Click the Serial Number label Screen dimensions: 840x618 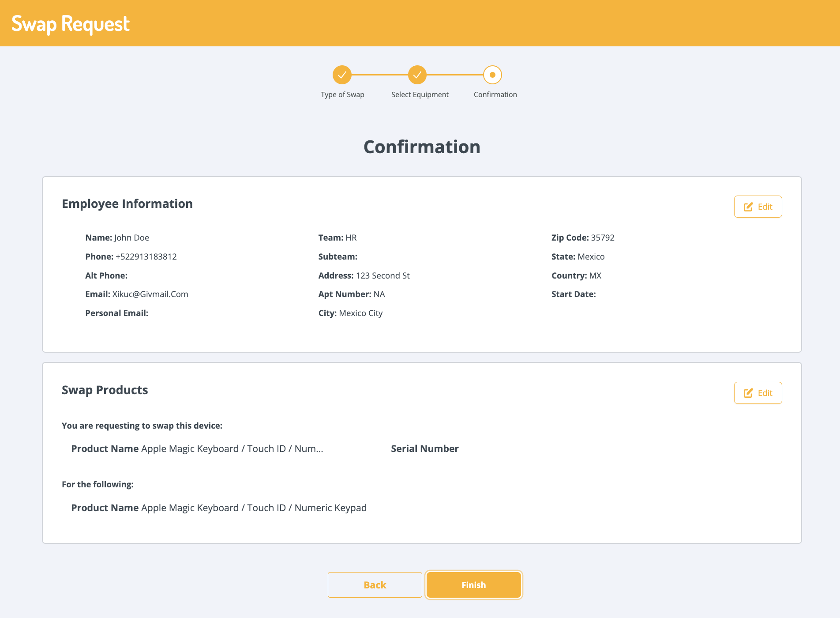click(x=424, y=449)
